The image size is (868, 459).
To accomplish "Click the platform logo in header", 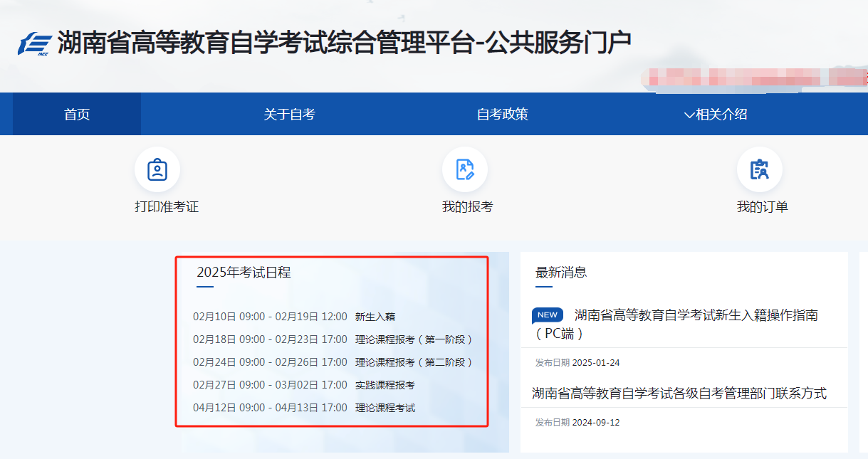I will tap(35, 43).
